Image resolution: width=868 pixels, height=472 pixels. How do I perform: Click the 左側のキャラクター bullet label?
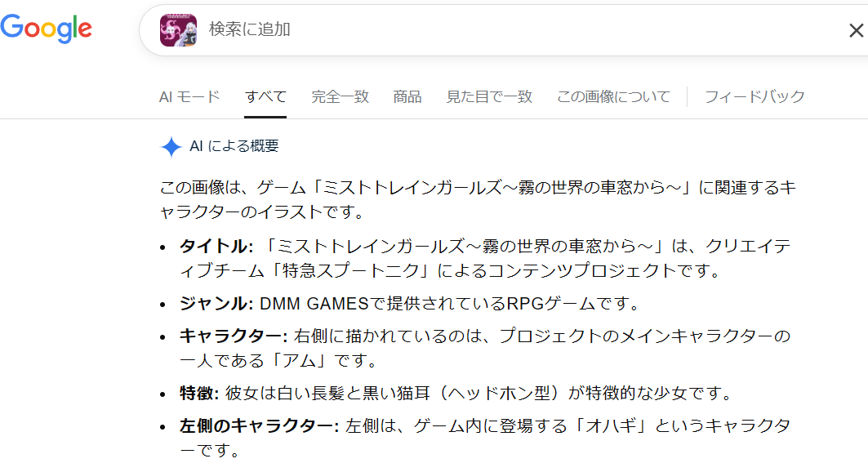[259, 426]
